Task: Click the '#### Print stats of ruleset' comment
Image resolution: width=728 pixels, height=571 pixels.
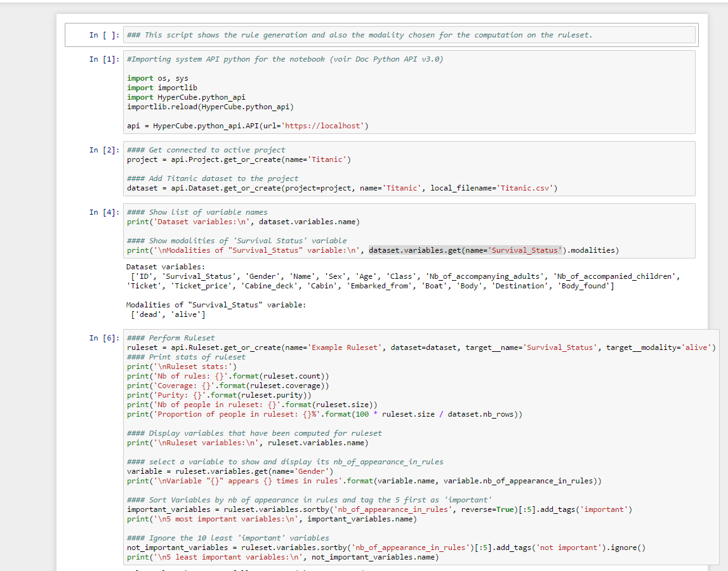Action: pos(186,357)
